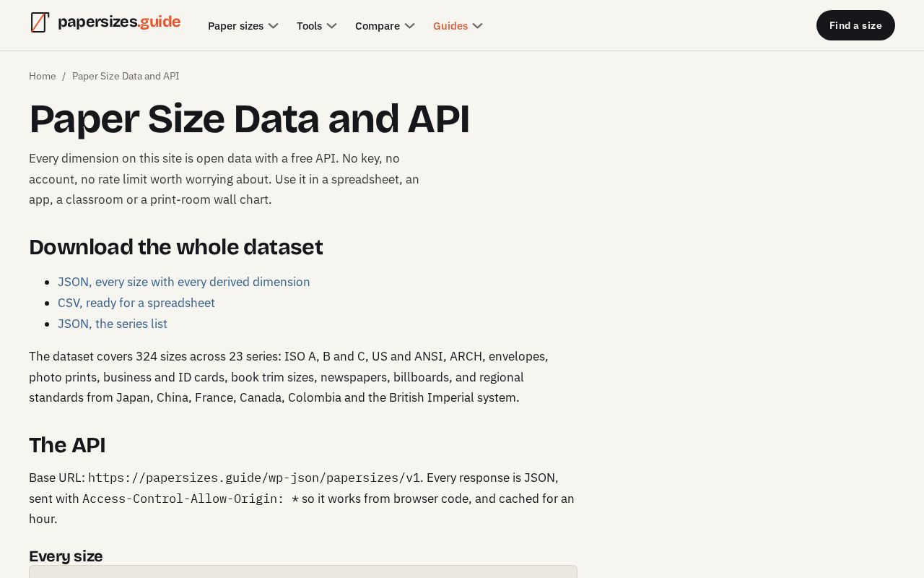Screen dimensions: 924x578
Task: Click the Access-Control-Allow-Origin code snippet
Action: click(191, 499)
